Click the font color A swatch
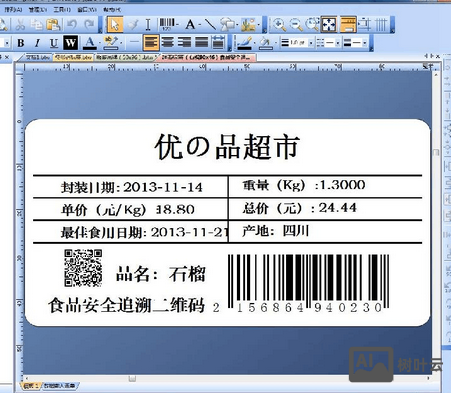The image size is (451, 393). (x=89, y=43)
